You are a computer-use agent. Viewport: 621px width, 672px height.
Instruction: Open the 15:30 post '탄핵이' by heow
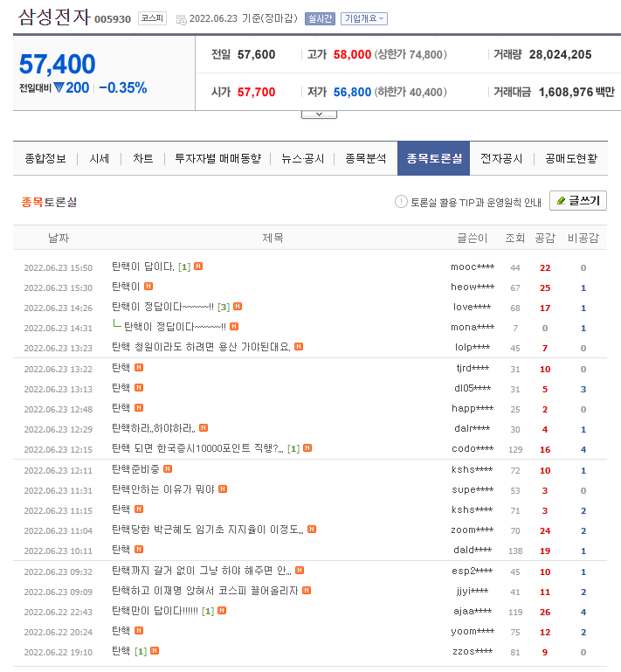point(126,287)
